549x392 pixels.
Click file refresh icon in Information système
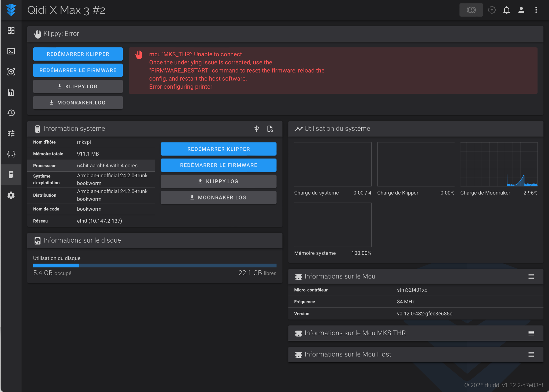270,129
